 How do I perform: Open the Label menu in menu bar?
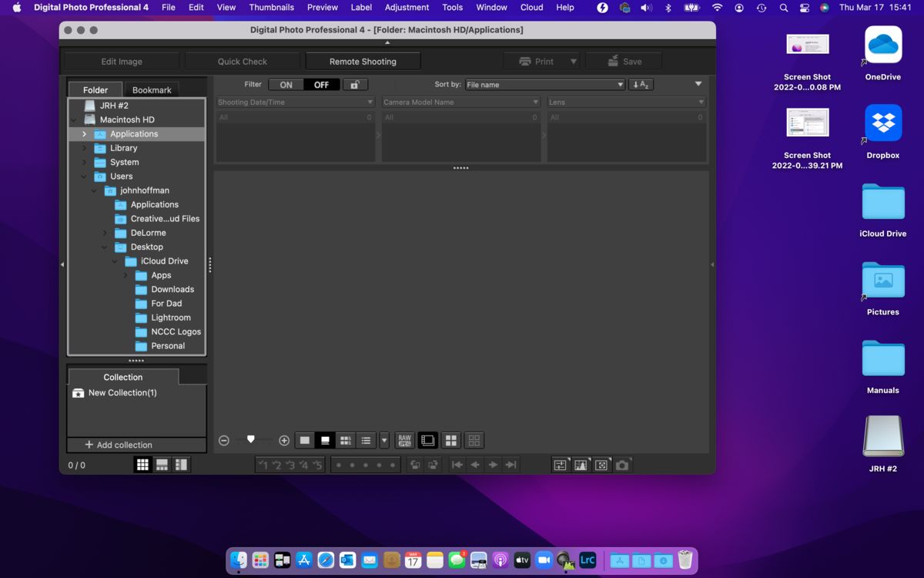point(361,8)
